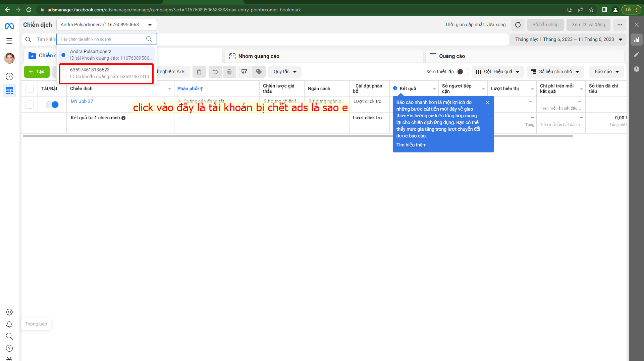Click the search icon in account dropdown
This screenshot has width=644, height=361.
click(149, 39)
